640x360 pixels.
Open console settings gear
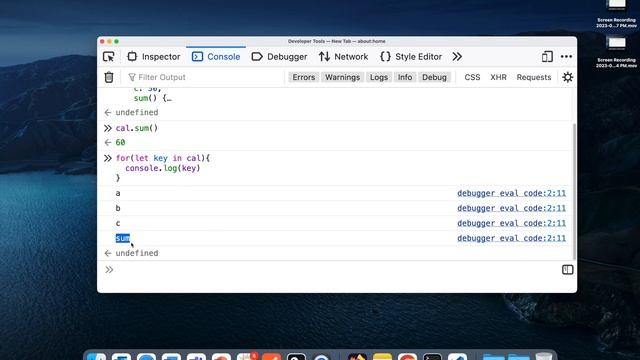click(567, 77)
